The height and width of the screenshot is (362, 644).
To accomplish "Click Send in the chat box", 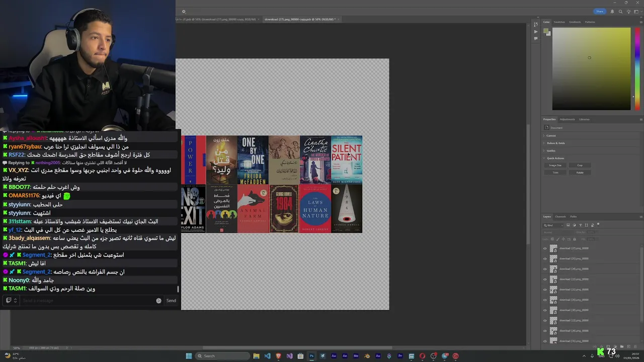I will coord(171,301).
